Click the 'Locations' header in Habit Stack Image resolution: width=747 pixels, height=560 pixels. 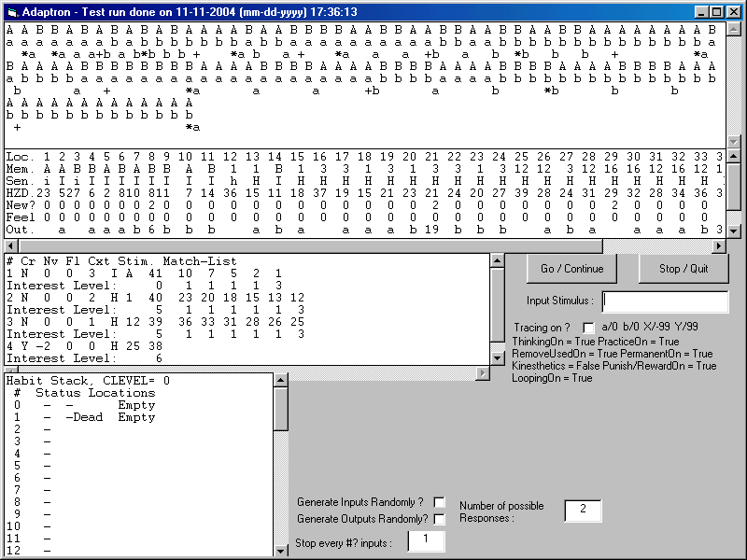pyautogui.click(x=122, y=393)
